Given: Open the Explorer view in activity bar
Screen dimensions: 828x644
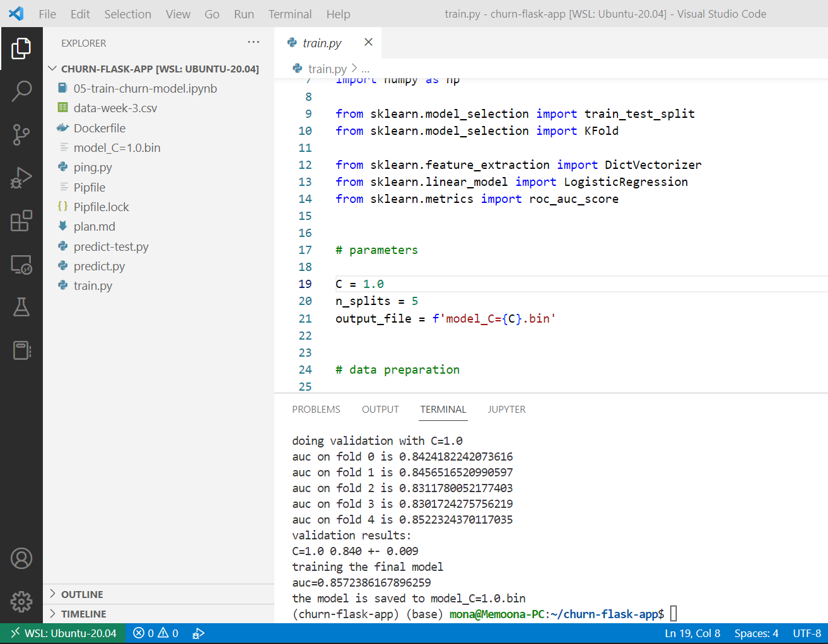Looking at the screenshot, I should (21, 49).
